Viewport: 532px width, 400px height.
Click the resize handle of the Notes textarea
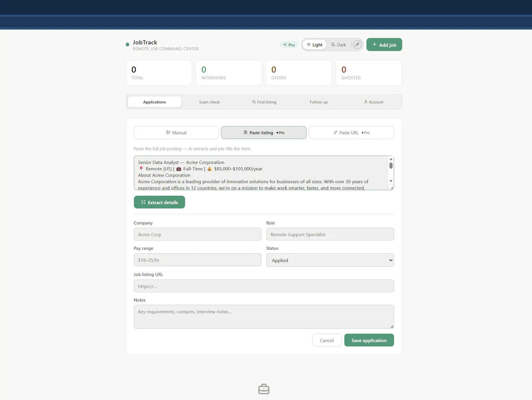(392, 327)
